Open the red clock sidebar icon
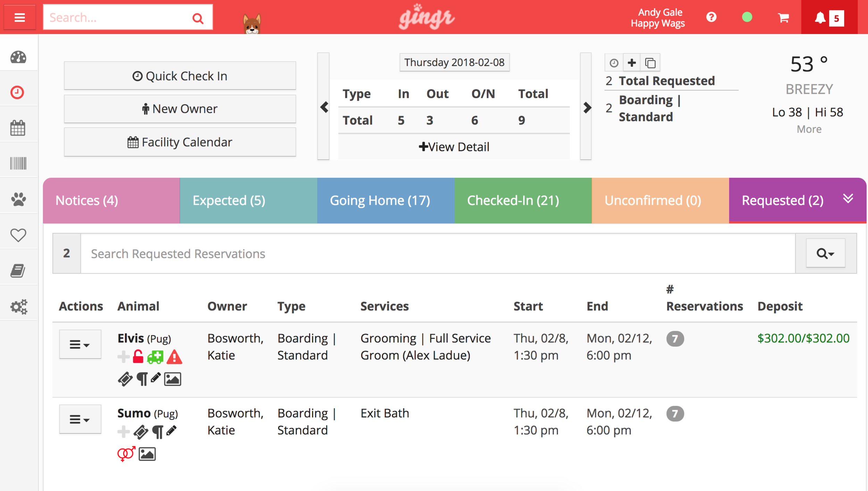This screenshot has width=868, height=491. [17, 92]
